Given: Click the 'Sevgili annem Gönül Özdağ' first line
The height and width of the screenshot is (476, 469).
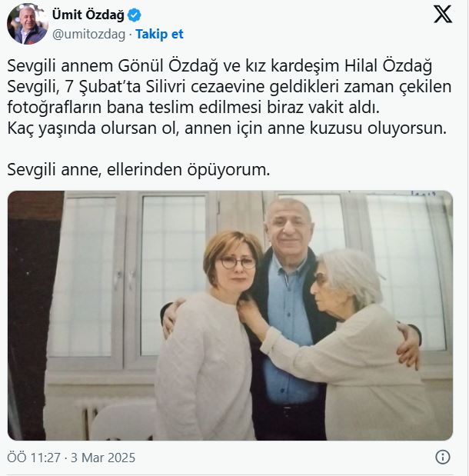Looking at the screenshot, I should point(219,65).
